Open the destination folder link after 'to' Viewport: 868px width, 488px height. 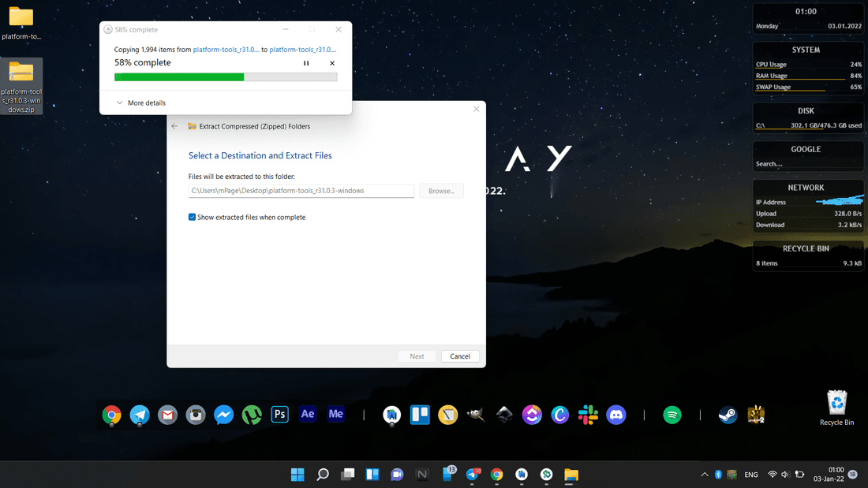(303, 49)
